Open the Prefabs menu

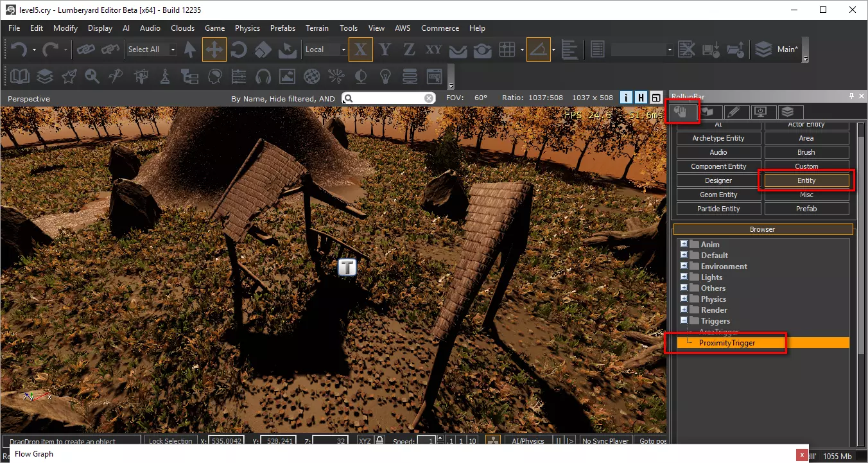pyautogui.click(x=282, y=28)
